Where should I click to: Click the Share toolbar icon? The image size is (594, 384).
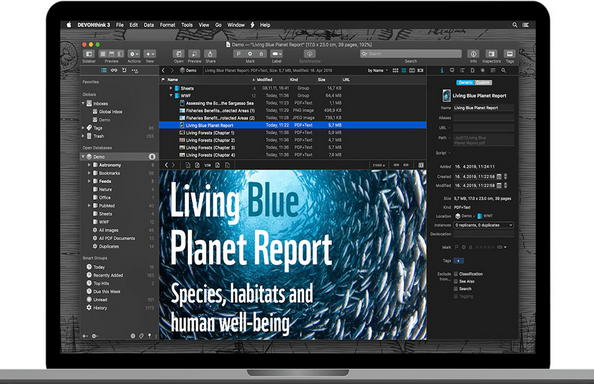click(x=210, y=54)
